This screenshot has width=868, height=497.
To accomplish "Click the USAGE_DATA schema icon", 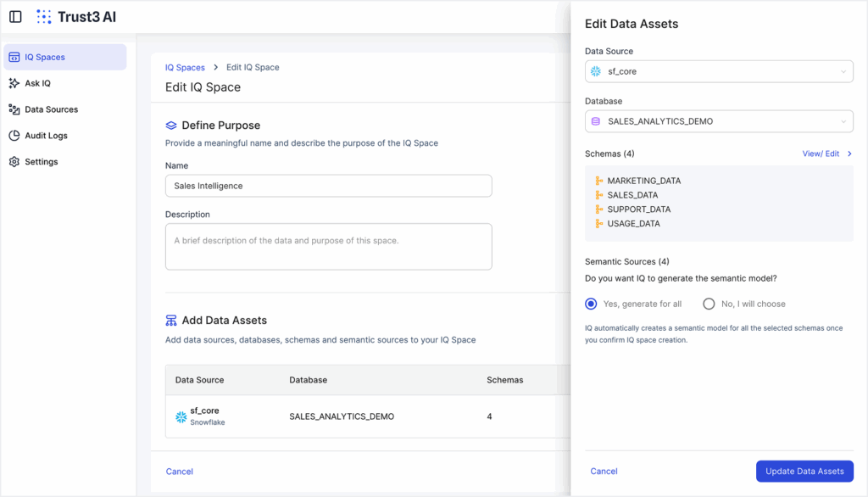I will (598, 224).
